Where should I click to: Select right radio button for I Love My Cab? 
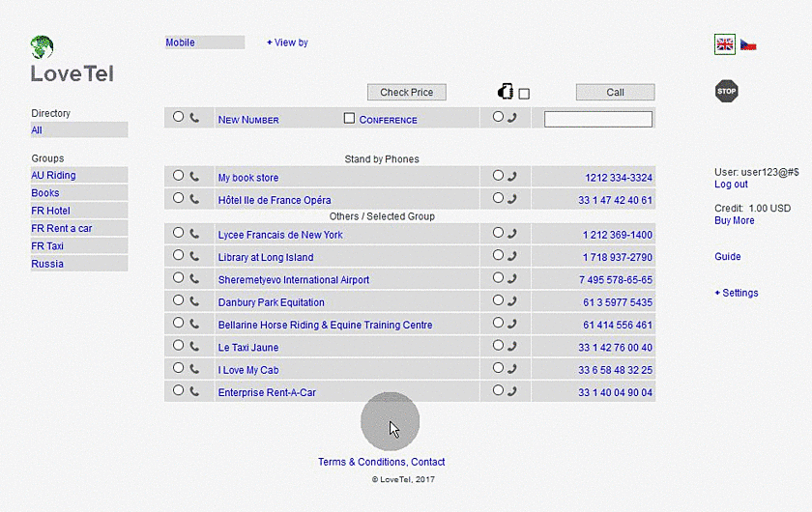[498, 368]
